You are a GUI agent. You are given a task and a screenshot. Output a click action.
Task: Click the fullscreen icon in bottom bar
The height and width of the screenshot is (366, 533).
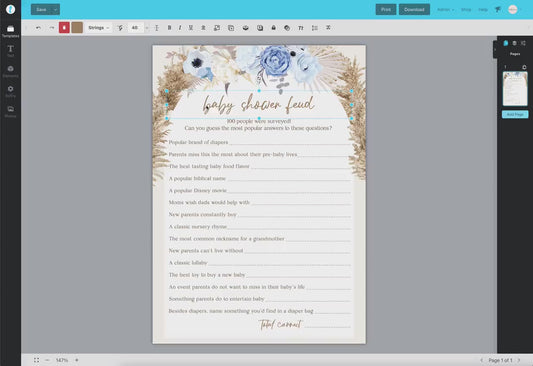(x=36, y=360)
